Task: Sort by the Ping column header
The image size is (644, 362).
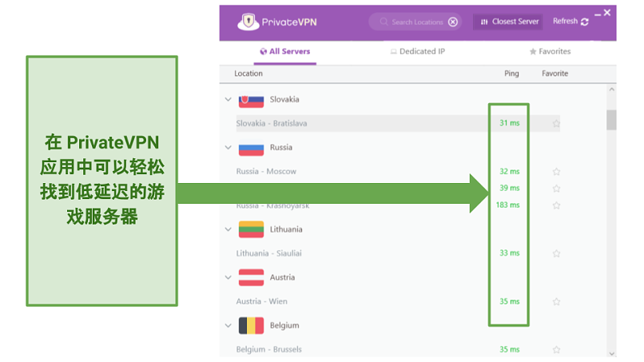Action: [x=511, y=74]
